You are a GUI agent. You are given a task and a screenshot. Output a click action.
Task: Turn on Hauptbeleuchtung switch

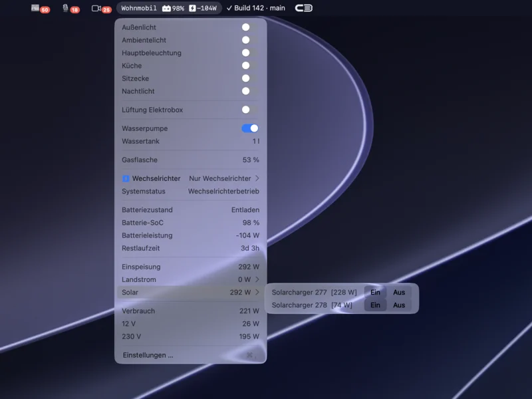coord(250,53)
